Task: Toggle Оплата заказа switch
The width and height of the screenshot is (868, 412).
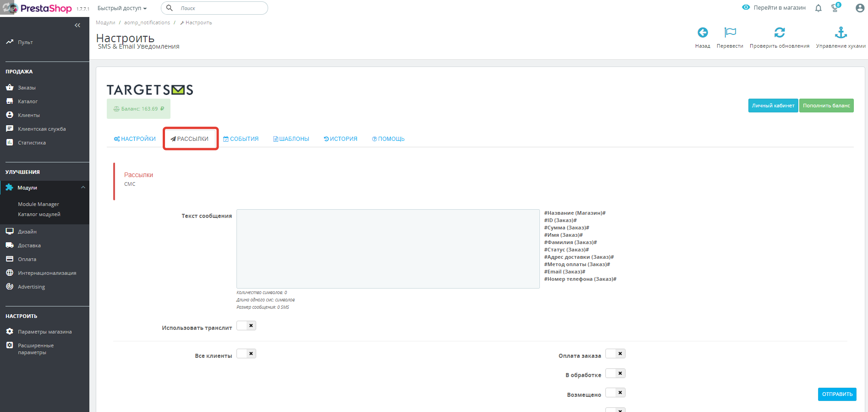Action: click(615, 354)
